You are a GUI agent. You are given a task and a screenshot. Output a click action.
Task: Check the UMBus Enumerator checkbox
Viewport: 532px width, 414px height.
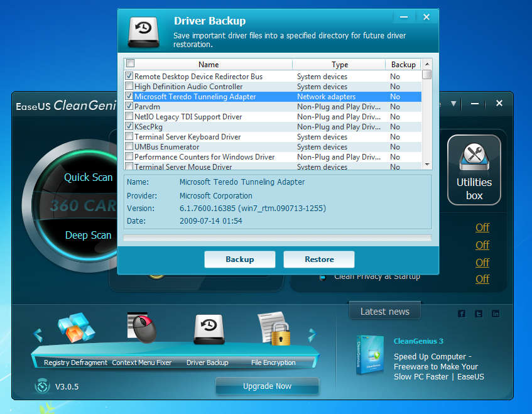point(129,146)
